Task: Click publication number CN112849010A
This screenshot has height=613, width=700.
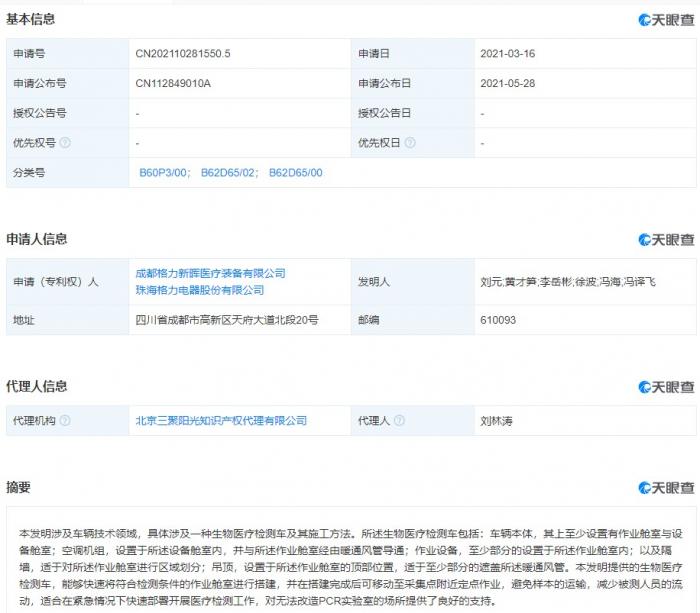Action: pos(173,83)
